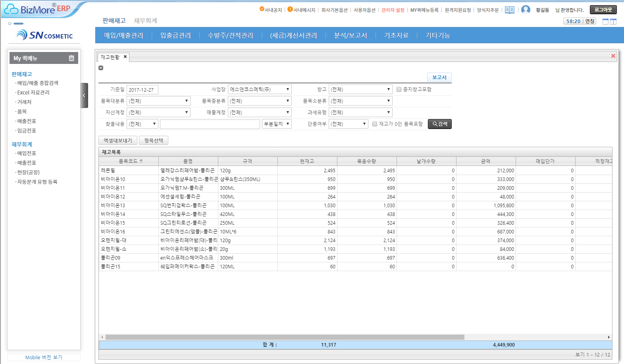The image size is (624, 364).
Task: Click the 보고서 button
Action: pos(439,77)
